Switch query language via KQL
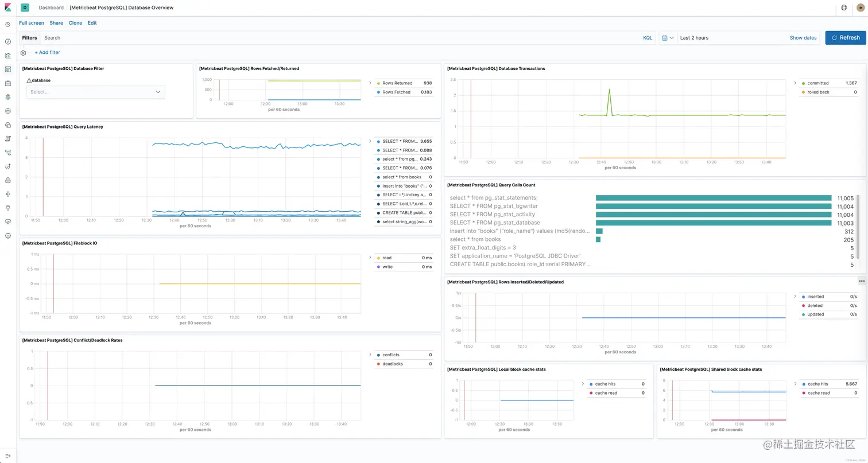 coord(648,38)
